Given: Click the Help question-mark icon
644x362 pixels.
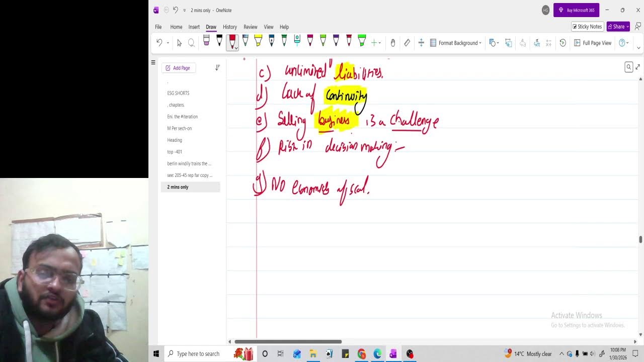Looking at the screenshot, I should pos(622,43).
